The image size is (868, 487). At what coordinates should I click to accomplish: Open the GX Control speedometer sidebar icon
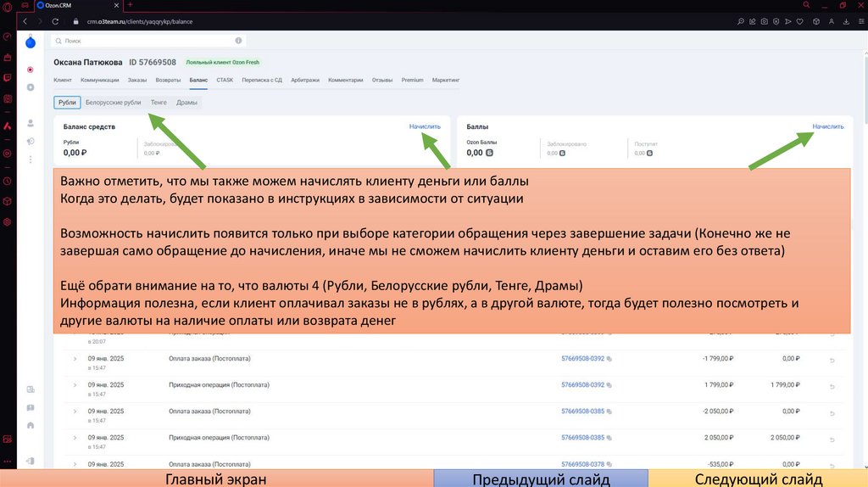click(x=7, y=36)
